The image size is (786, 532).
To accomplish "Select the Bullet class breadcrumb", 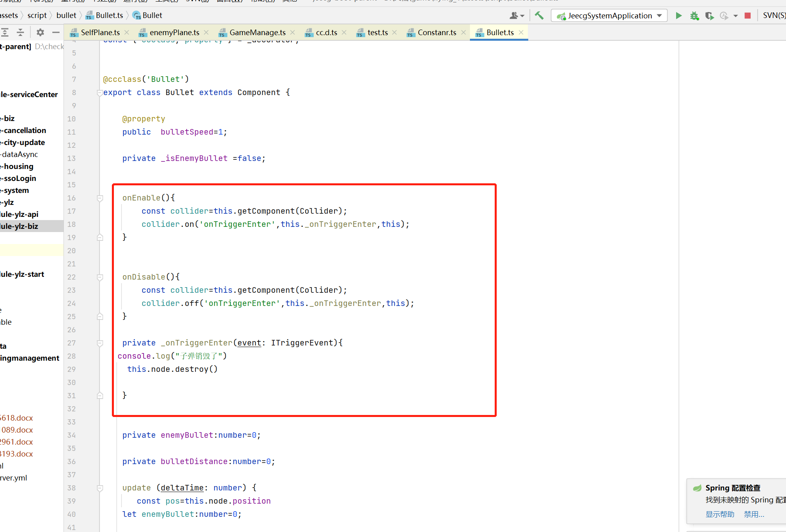I will (152, 16).
